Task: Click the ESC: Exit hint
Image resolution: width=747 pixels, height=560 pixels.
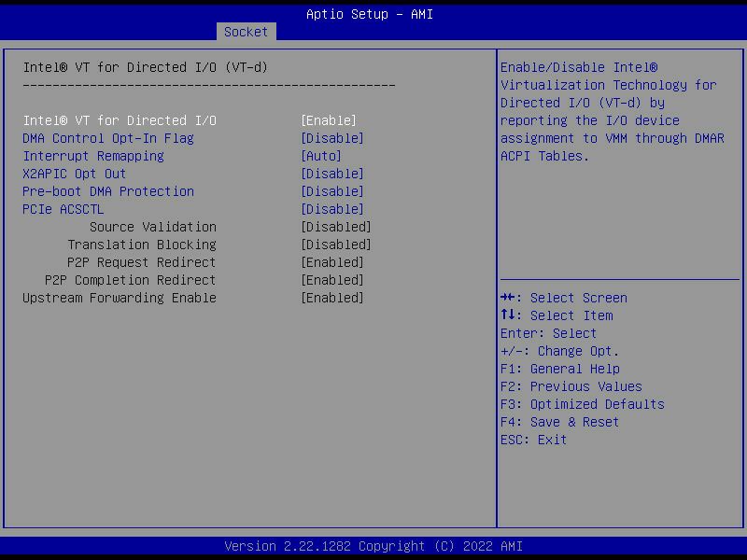Action: tap(533, 440)
